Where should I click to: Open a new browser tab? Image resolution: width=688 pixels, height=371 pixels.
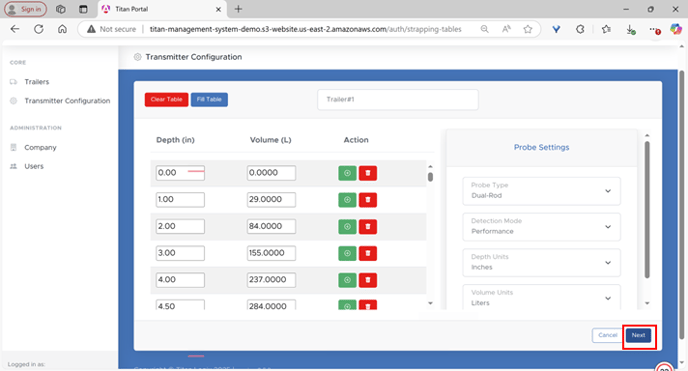(x=238, y=9)
